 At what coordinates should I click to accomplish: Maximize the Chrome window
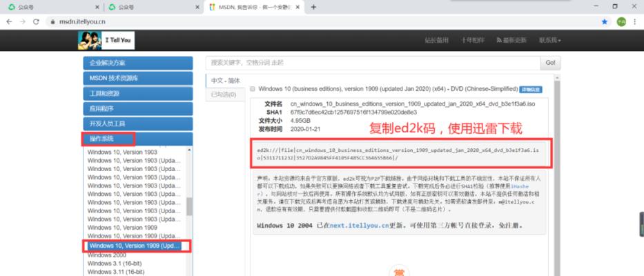click(x=615, y=6)
